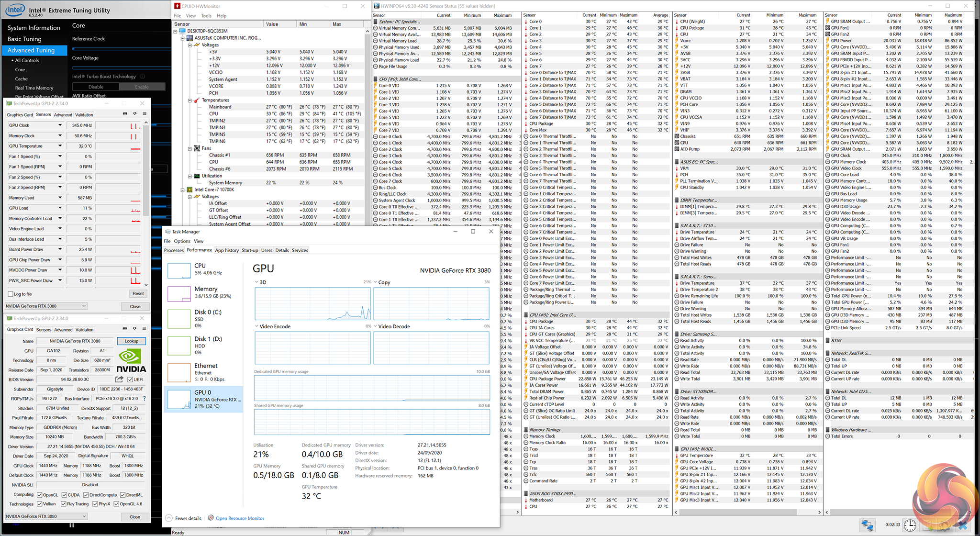Open Resource Monitor link
Image resolution: width=980 pixels, height=536 pixels.
(x=239, y=518)
